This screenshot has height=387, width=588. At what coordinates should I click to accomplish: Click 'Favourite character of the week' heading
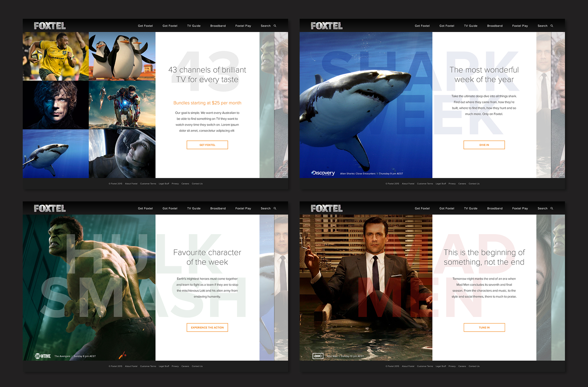click(x=207, y=257)
